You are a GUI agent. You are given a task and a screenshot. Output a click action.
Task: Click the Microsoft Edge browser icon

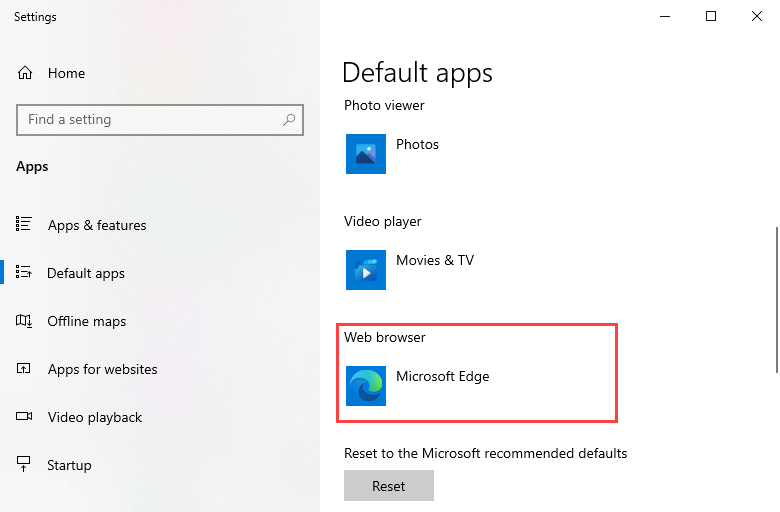(365, 386)
